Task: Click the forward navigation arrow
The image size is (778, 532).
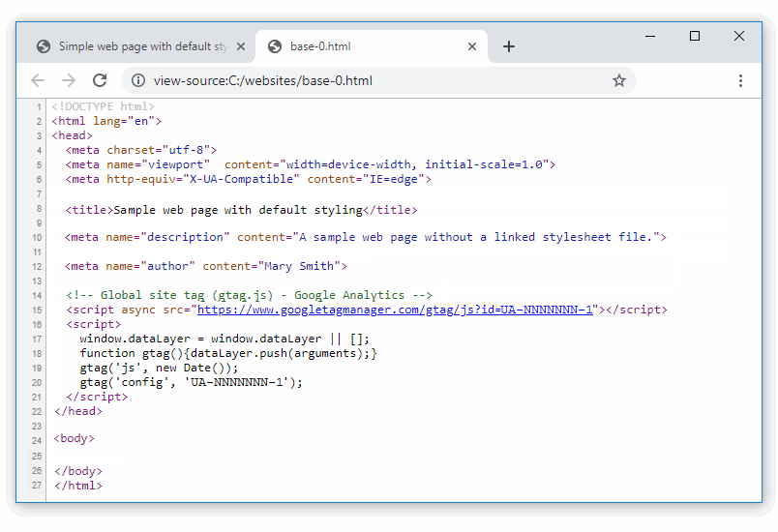Action: (69, 80)
